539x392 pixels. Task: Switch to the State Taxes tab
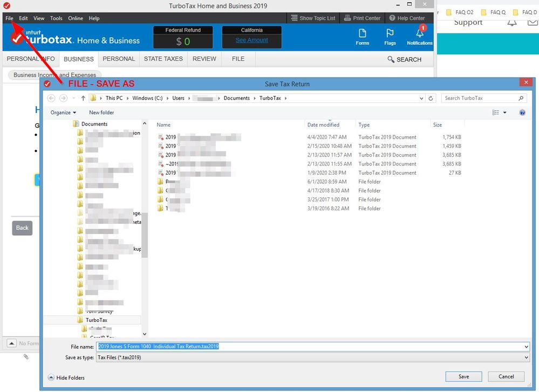pos(163,59)
